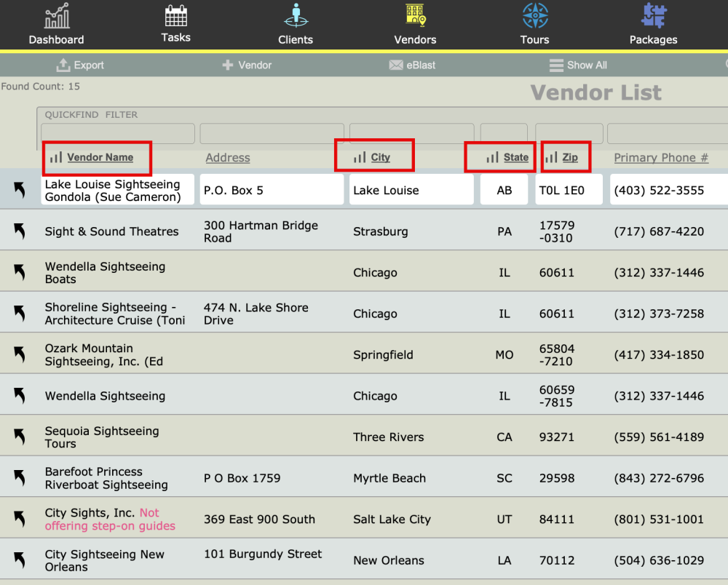Select 'Salt Lake City' city cell
Image resolution: width=728 pixels, height=585 pixels.
(x=392, y=520)
